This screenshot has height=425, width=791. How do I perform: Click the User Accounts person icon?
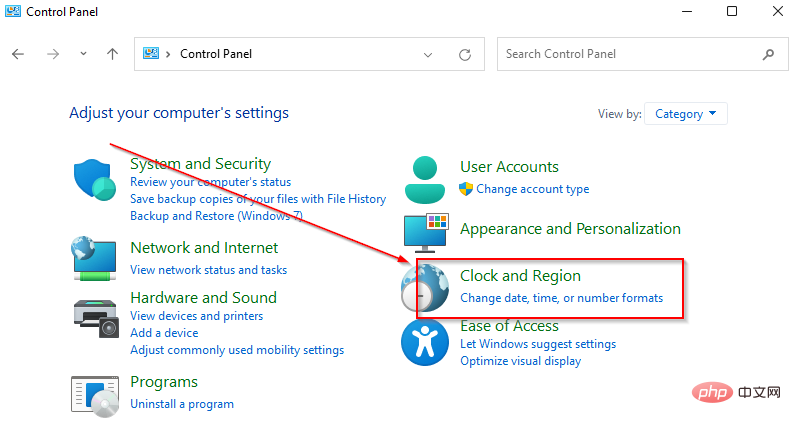[427, 179]
